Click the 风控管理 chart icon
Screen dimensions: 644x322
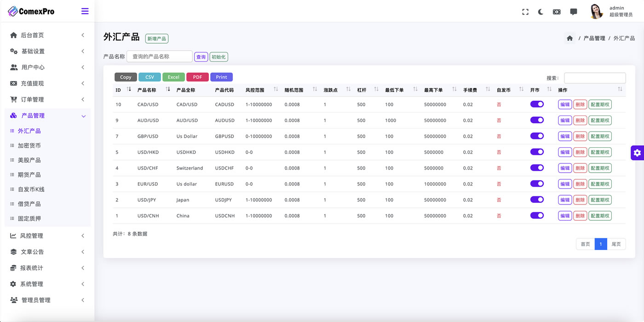pyautogui.click(x=13, y=236)
